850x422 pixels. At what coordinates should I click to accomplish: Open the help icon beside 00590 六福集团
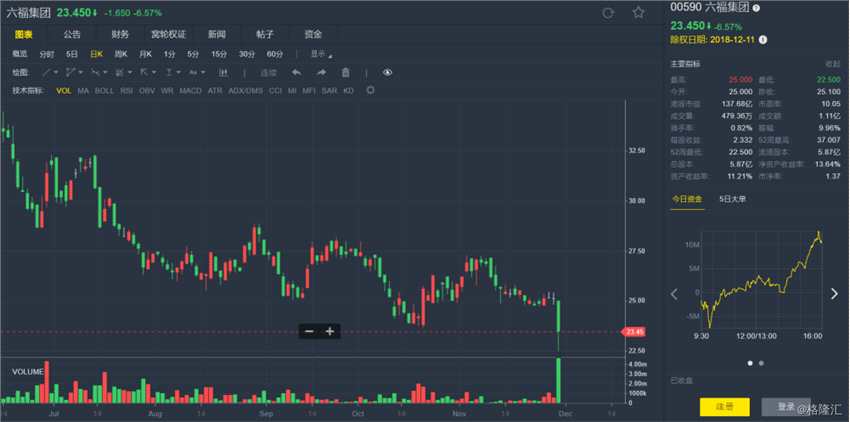(756, 8)
